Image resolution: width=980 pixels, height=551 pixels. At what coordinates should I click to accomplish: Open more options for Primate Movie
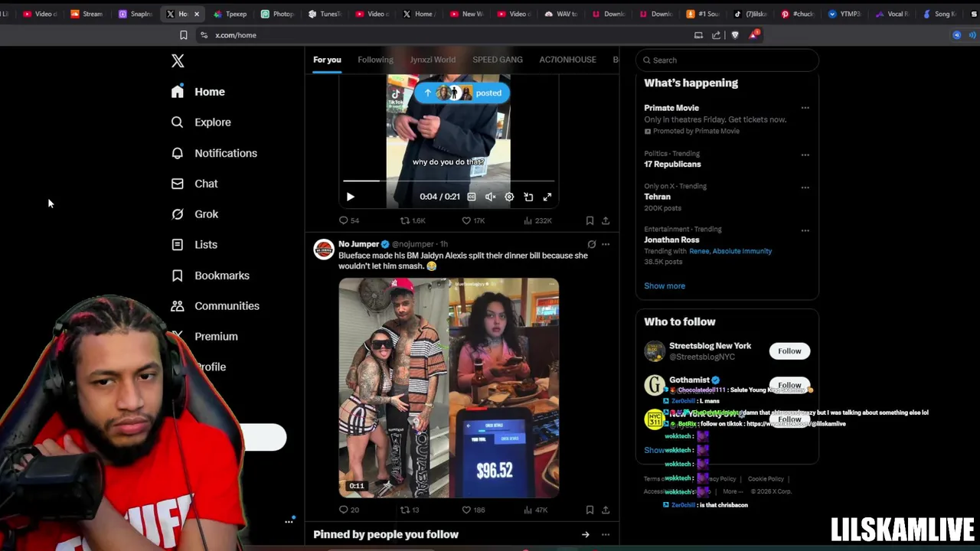pos(805,108)
